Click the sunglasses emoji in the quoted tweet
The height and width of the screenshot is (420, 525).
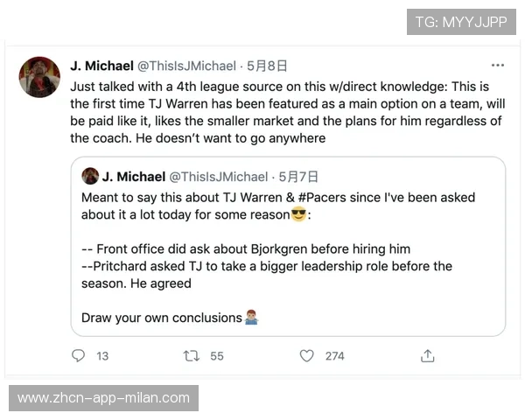(x=301, y=215)
